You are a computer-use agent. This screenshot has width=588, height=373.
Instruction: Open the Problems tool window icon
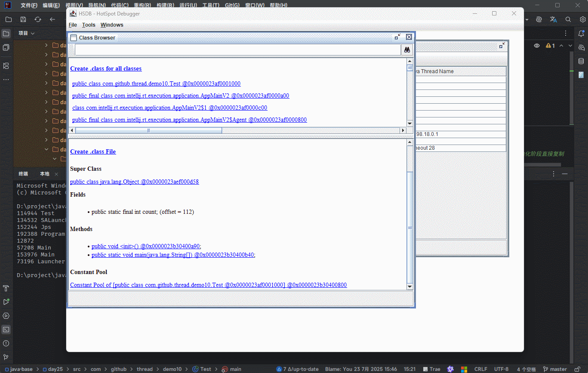[6, 343]
